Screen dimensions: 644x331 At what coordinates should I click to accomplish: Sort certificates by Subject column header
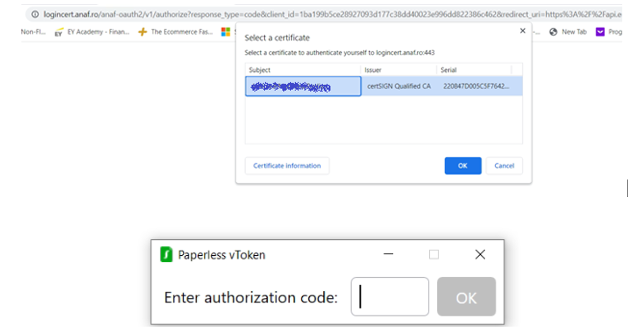(303, 70)
